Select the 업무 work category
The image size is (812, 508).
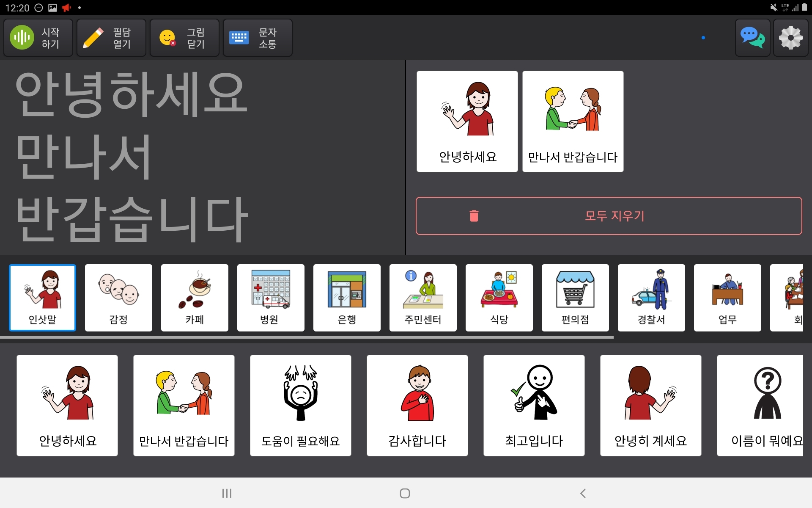coord(727,298)
